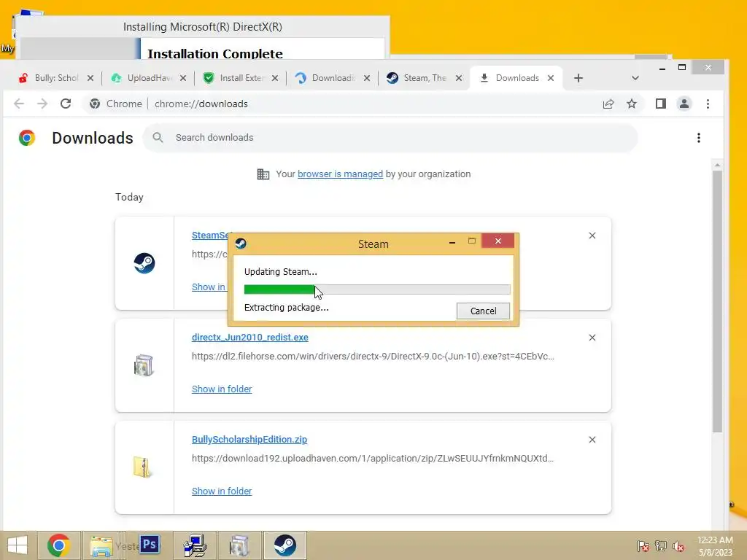747x560 pixels.
Task: Show the Steam setup file in its folder
Action: (209, 287)
